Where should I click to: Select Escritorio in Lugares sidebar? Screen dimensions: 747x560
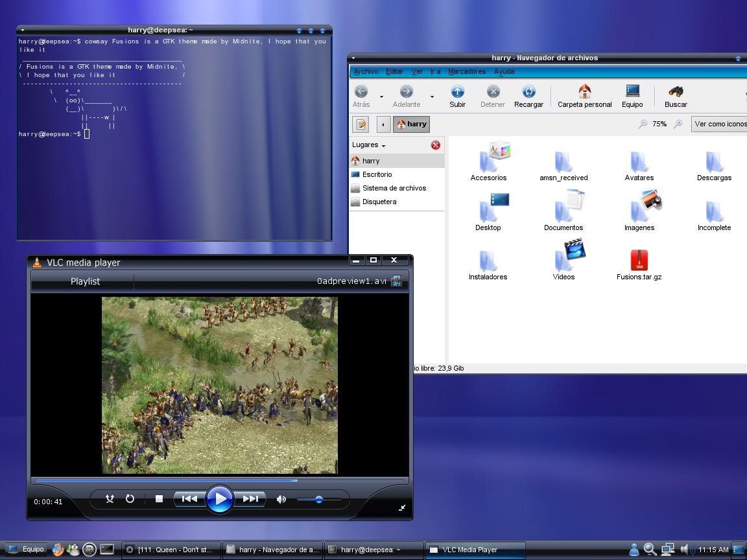coord(397,175)
